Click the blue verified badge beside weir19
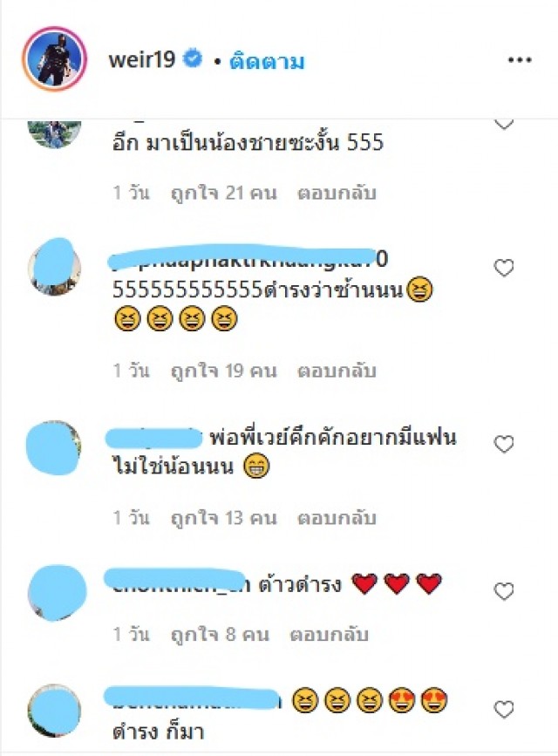The height and width of the screenshot is (756, 558). click(x=193, y=59)
